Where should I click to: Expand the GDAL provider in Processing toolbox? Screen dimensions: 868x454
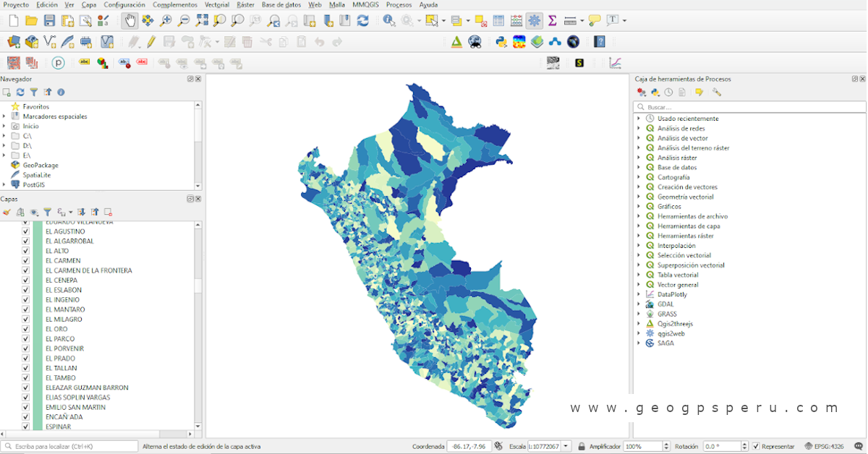[x=639, y=304]
